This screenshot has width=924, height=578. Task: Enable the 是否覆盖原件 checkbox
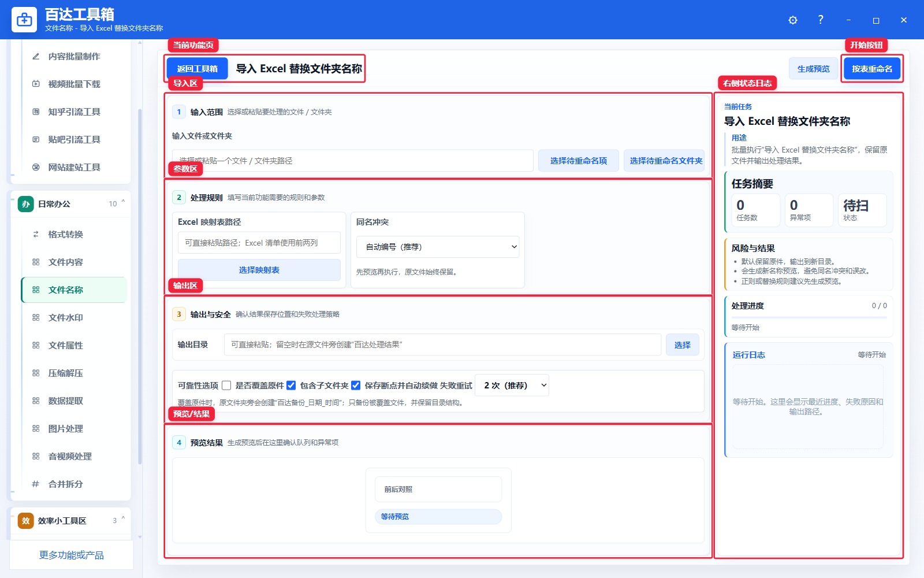(226, 386)
